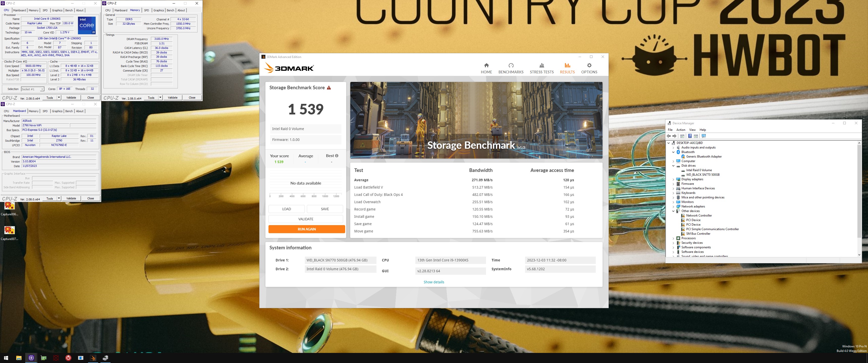Select Generic Bluetooth Adapter in device tree
Viewport: 868px width, 363px height.
tap(704, 157)
